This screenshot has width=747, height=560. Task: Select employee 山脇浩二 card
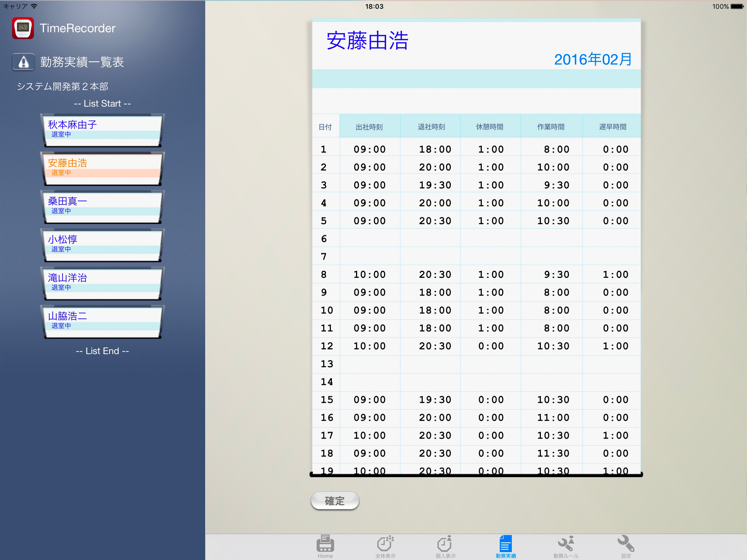pos(102,321)
